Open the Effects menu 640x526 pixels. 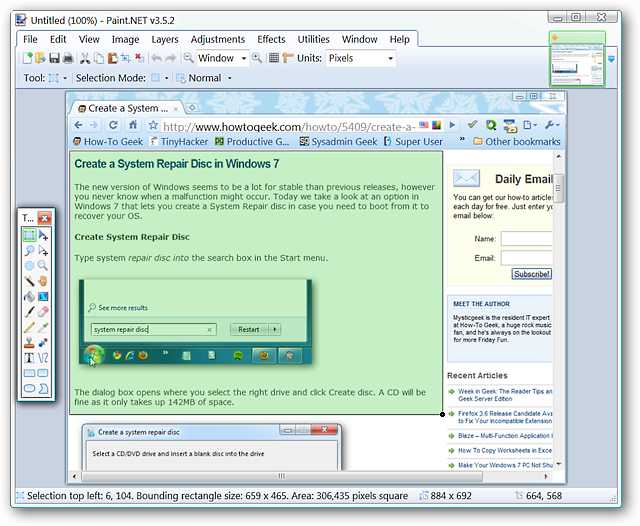(271, 39)
